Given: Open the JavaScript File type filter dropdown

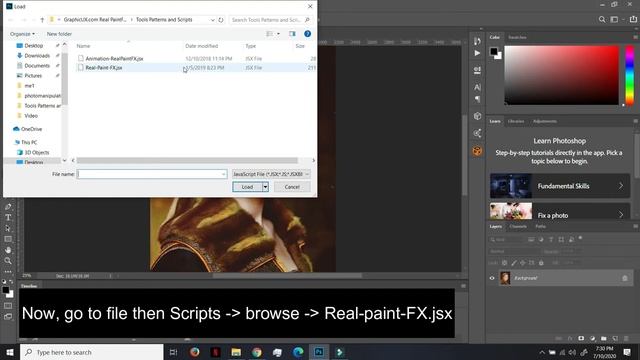Looking at the screenshot, I should coord(271,174).
